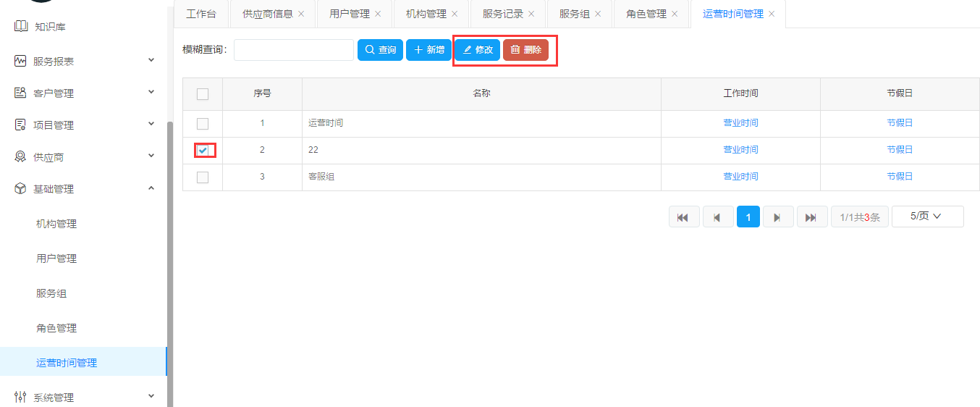980x407 pixels.
Task: Jump to the last page arrow
Action: (x=811, y=217)
